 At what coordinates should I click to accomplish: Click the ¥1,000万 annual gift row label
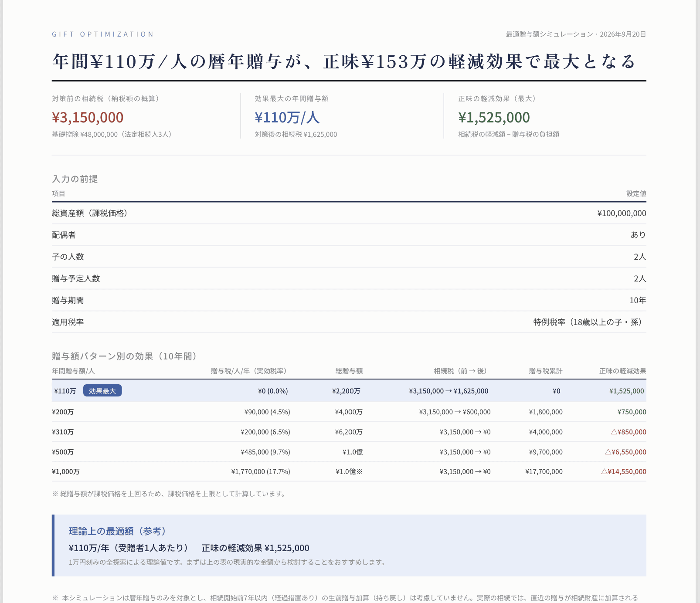pos(66,471)
